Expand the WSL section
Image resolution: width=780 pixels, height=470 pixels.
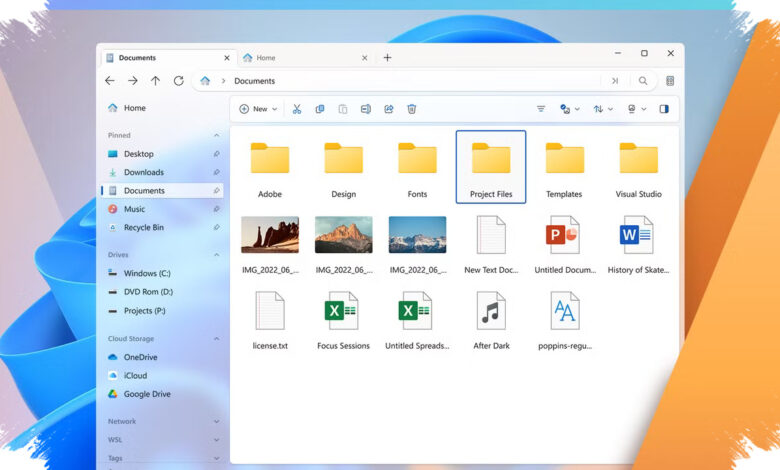tap(216, 440)
